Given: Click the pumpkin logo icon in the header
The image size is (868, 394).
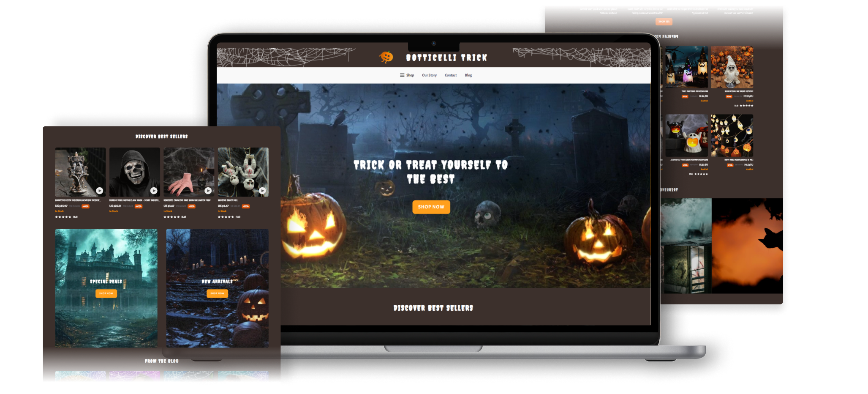Looking at the screenshot, I should 386,57.
